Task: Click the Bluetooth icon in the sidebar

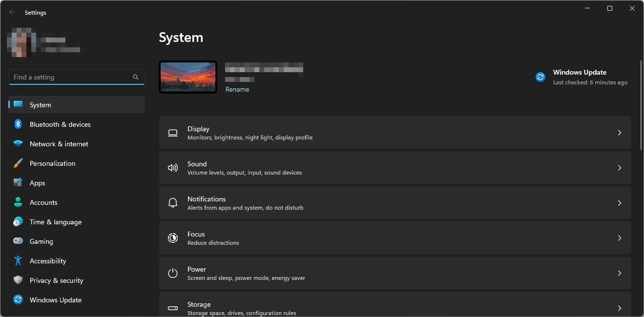Action: point(18,124)
